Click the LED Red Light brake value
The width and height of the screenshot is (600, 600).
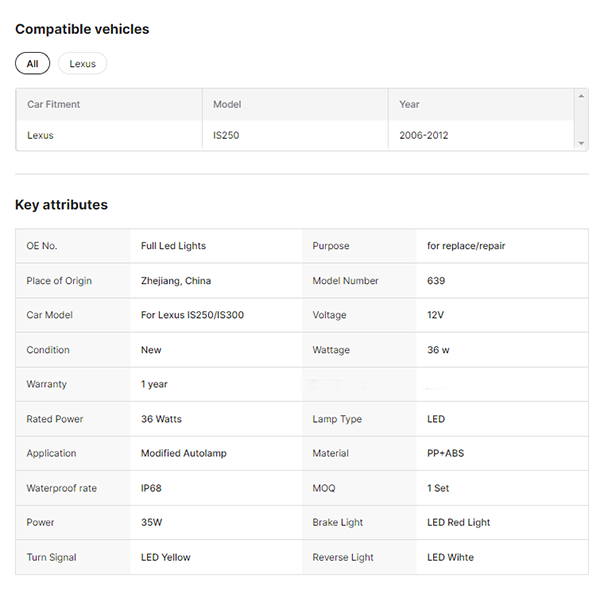pos(458,522)
